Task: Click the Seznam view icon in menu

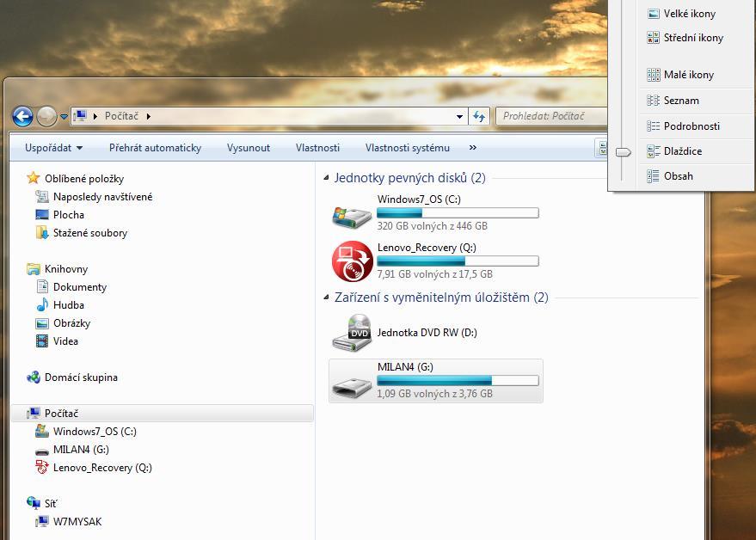Action: [x=654, y=101]
